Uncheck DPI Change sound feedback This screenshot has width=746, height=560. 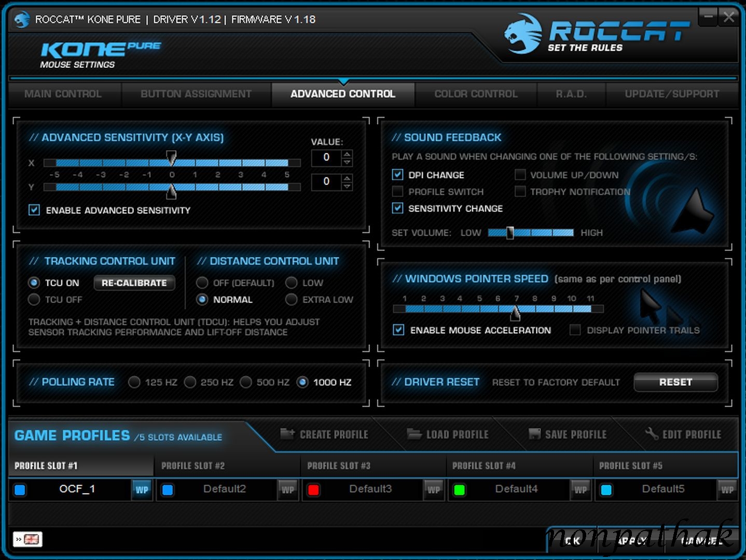(x=397, y=175)
